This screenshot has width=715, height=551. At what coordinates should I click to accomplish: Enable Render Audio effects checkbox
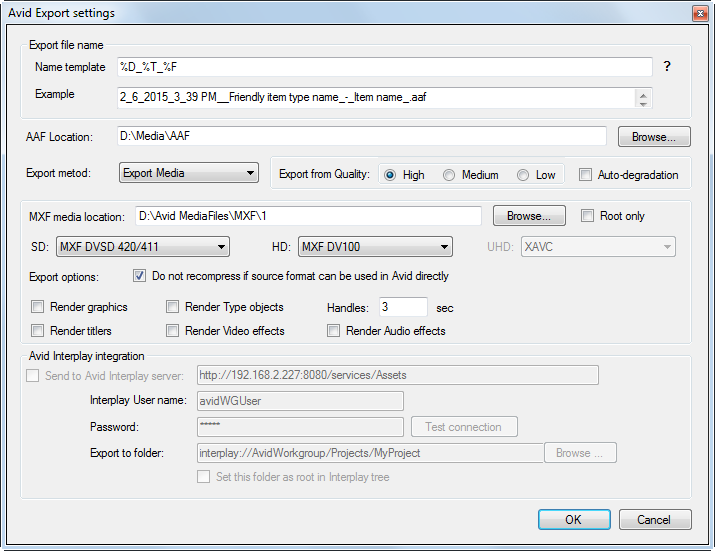333,330
